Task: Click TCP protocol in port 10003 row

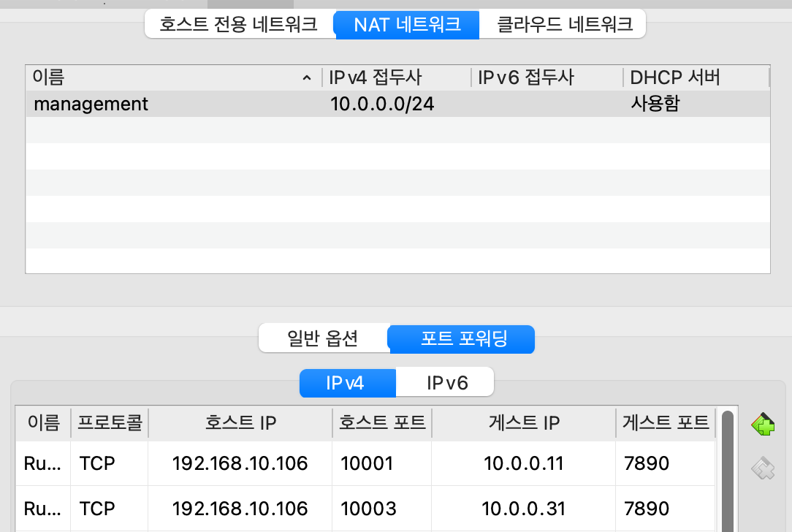Action: click(x=109, y=509)
